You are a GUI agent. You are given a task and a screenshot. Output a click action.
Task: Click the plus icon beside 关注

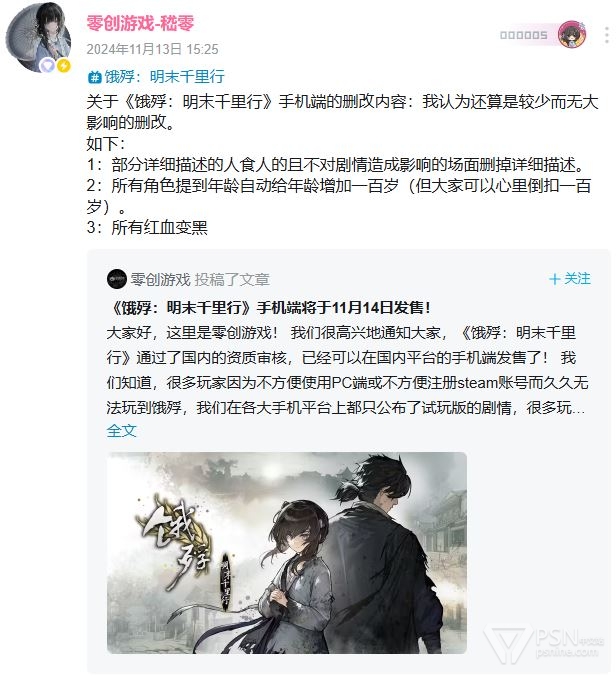coord(554,279)
